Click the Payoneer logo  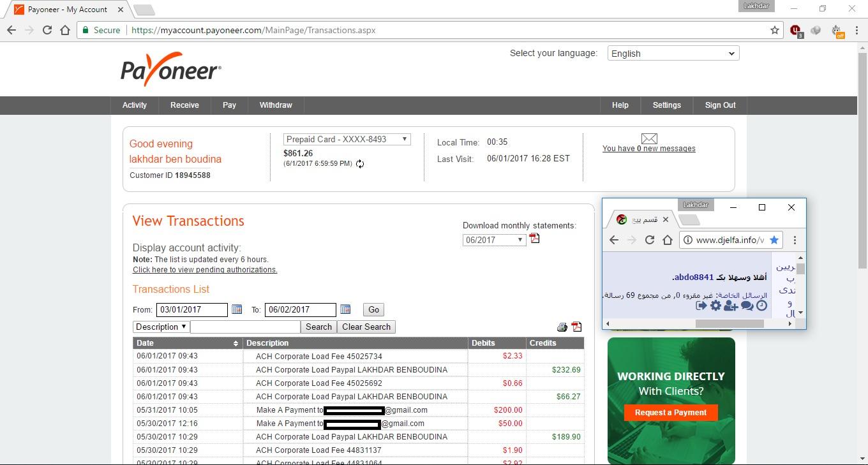171,70
